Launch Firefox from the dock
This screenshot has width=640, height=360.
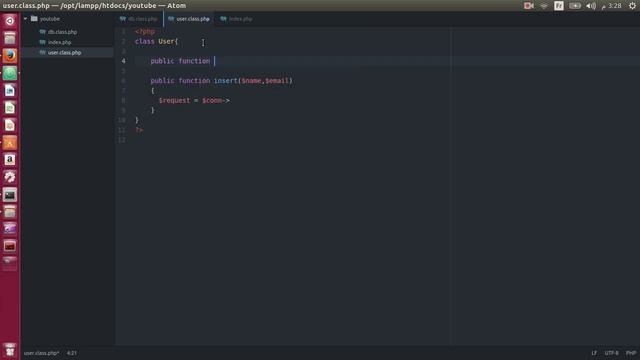(x=10, y=56)
